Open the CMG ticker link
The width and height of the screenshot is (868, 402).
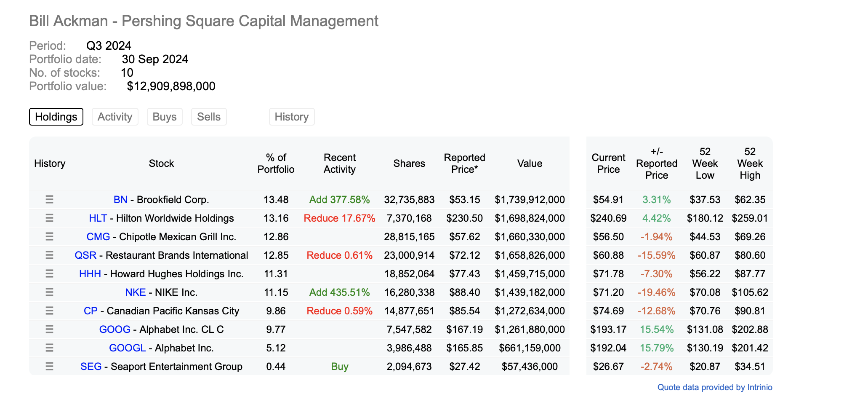pyautogui.click(x=98, y=236)
